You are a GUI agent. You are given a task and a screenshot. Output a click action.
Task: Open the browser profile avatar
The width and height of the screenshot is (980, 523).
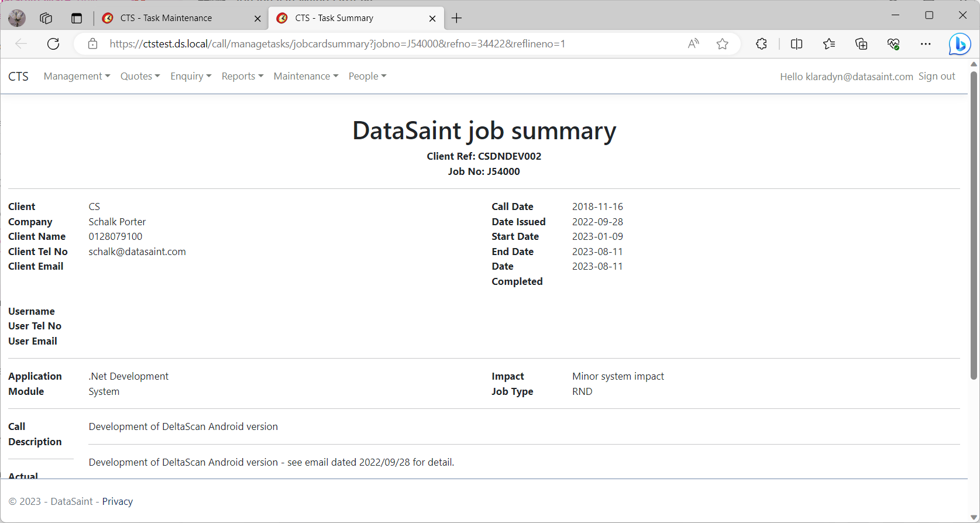[17, 18]
